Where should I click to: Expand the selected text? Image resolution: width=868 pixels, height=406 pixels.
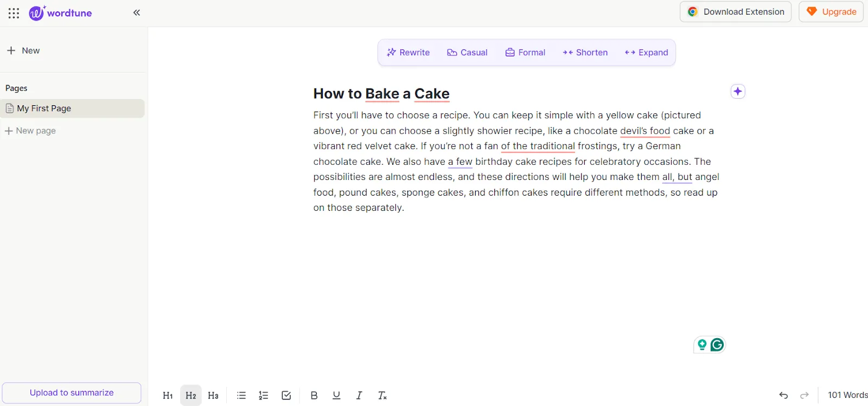click(646, 53)
